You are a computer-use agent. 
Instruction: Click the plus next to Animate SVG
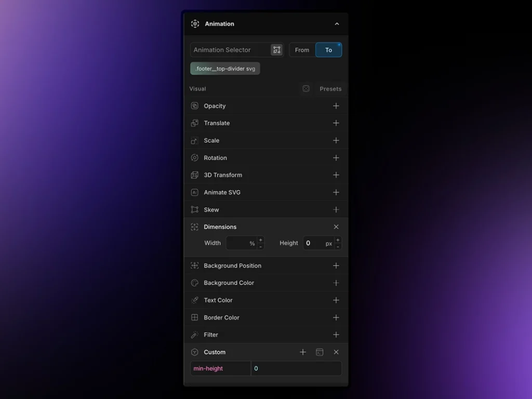[336, 192]
